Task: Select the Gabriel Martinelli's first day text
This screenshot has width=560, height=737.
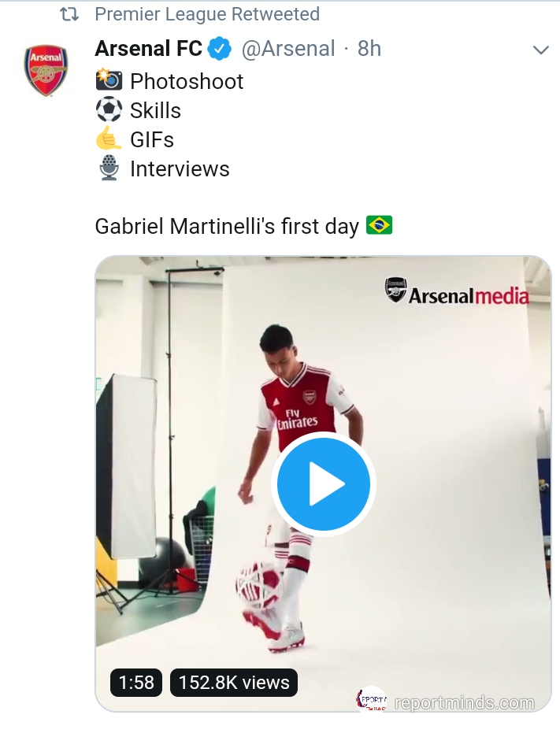Action: (x=227, y=227)
